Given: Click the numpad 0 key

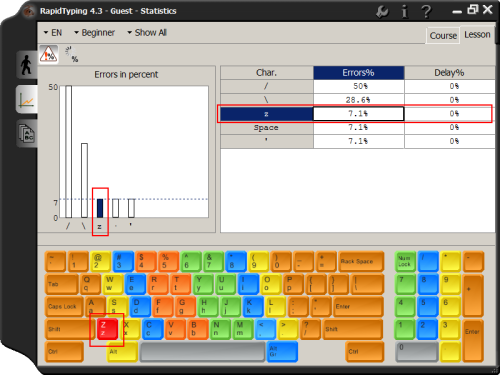Looking at the screenshot, I should (x=417, y=351).
